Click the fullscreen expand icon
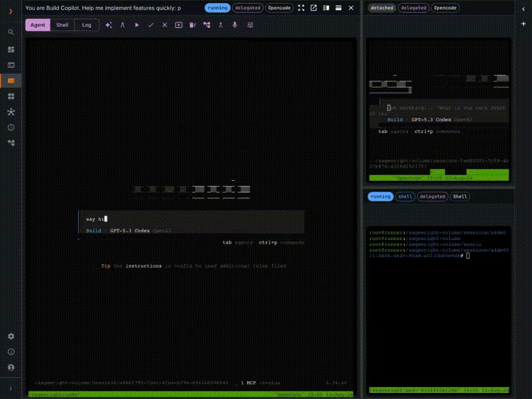The image size is (532, 399). click(x=301, y=8)
